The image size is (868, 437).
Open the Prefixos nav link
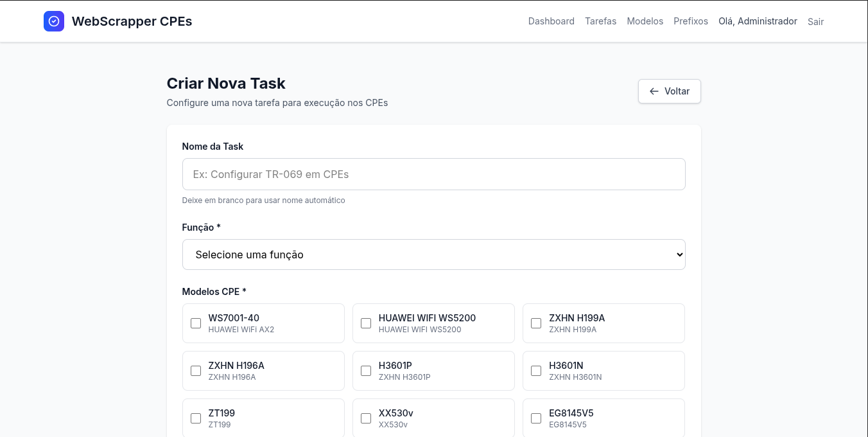click(690, 21)
